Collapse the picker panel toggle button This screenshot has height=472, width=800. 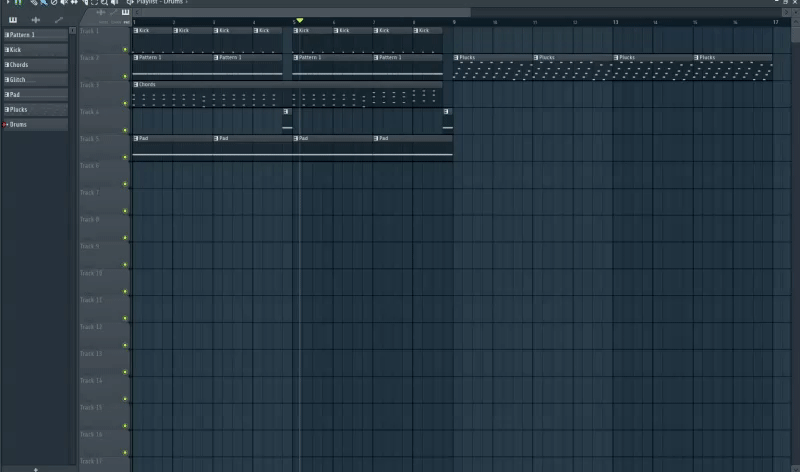[72, 31]
